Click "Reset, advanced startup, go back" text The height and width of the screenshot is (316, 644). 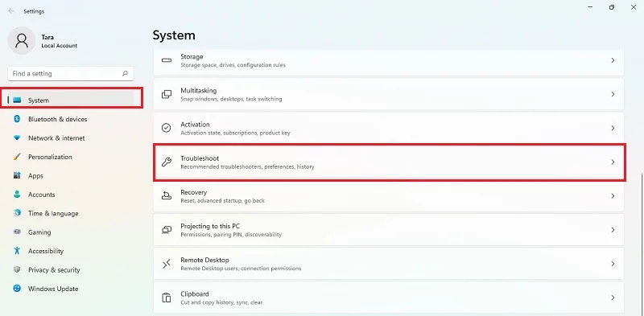pyautogui.click(x=223, y=201)
